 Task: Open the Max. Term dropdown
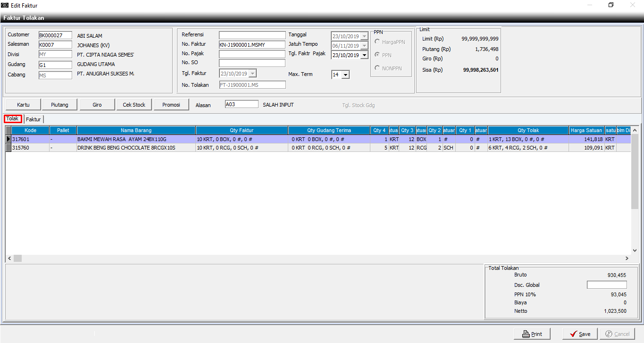tap(345, 75)
